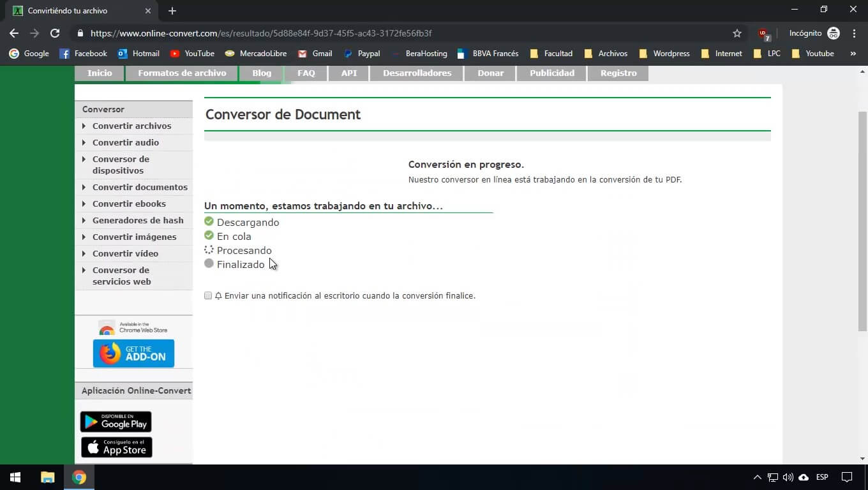
Task: Click the Chrome taskbar icon
Action: pos(79,477)
